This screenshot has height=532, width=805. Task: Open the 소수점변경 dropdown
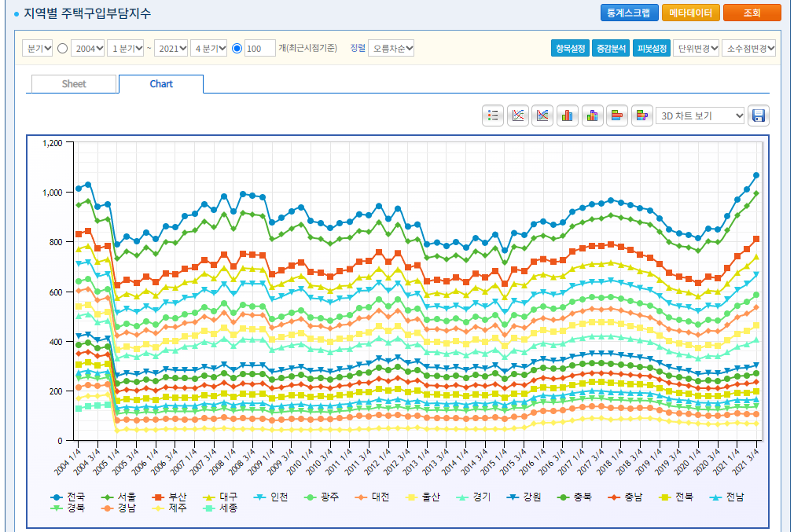point(748,48)
